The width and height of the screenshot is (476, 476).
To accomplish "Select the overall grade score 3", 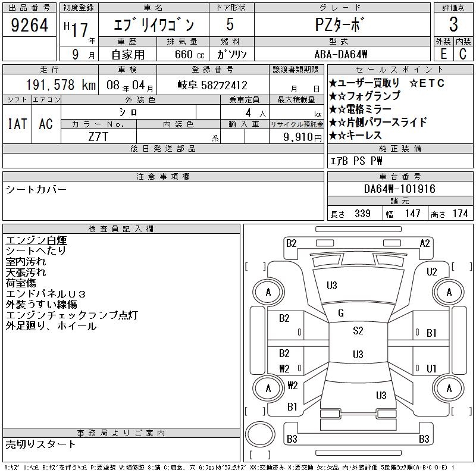I will point(453,26).
